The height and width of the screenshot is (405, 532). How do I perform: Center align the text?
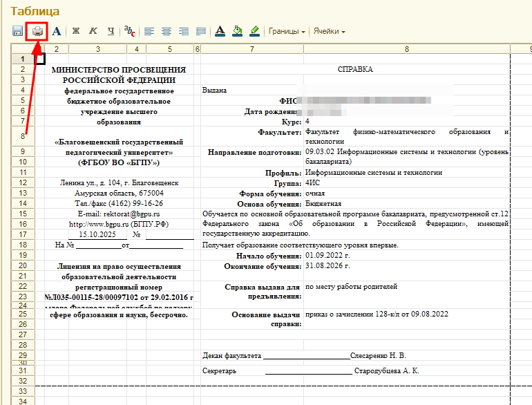click(166, 31)
